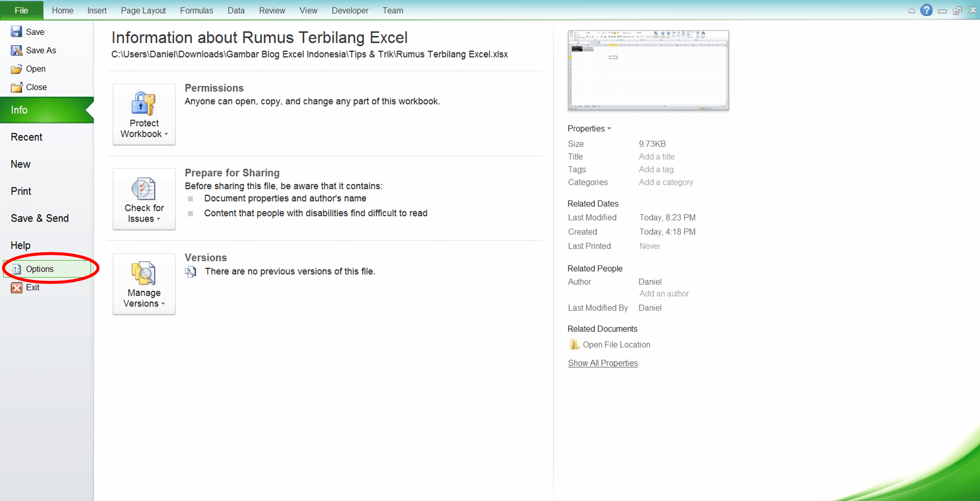Click the Save floppy disk icon
This screenshot has height=501, width=980.
coord(17,32)
